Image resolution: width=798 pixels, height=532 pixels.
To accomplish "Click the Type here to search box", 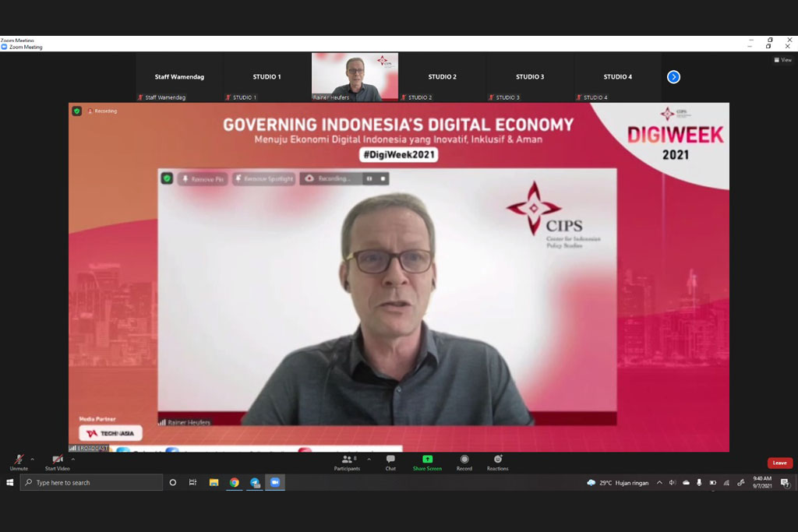I will click(x=92, y=482).
